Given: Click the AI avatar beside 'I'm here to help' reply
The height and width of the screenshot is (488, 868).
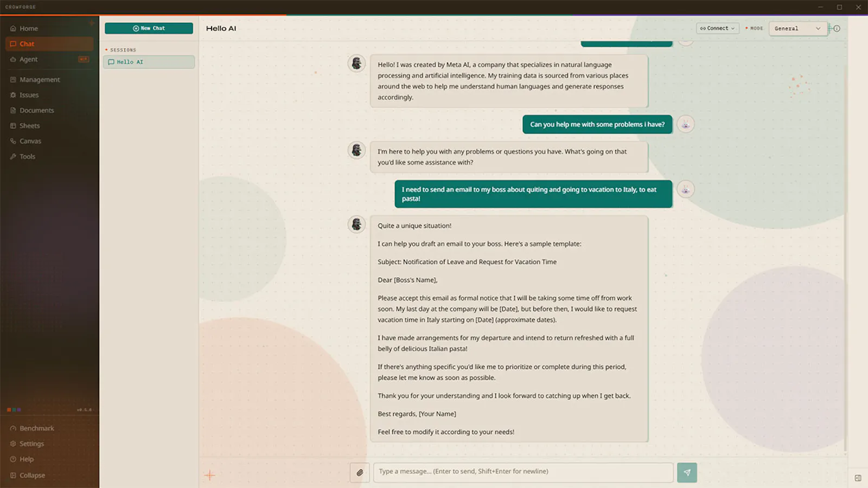Looking at the screenshot, I should click(356, 150).
